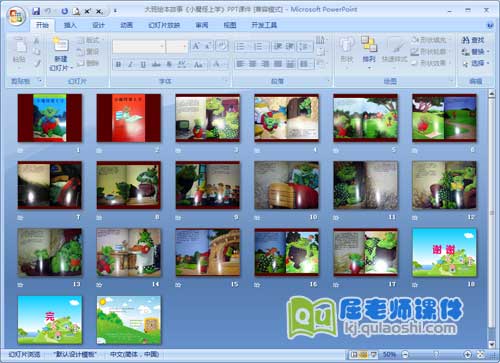This screenshot has width=500, height=363.
Task: Click the 50% zoom level button
Action: (389, 355)
